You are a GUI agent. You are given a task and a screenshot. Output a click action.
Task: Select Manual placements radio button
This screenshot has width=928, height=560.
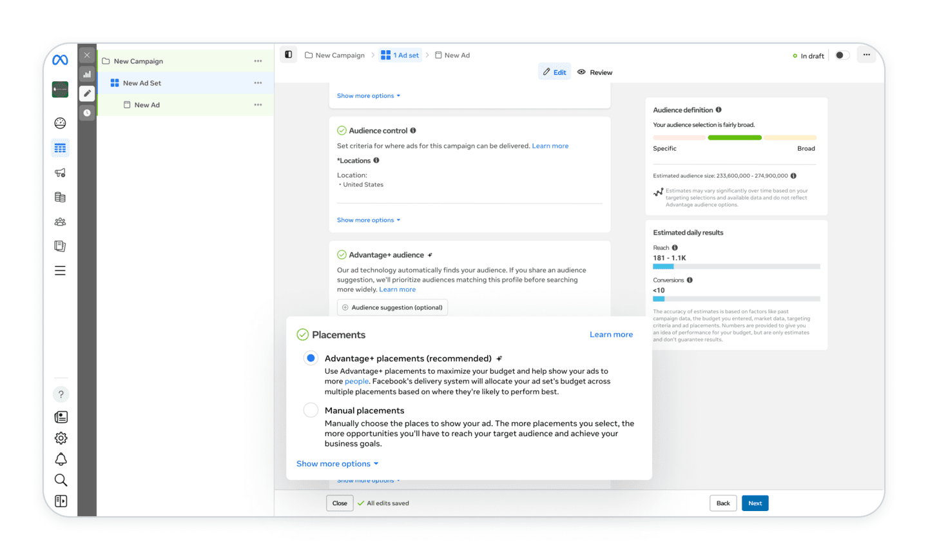point(311,410)
